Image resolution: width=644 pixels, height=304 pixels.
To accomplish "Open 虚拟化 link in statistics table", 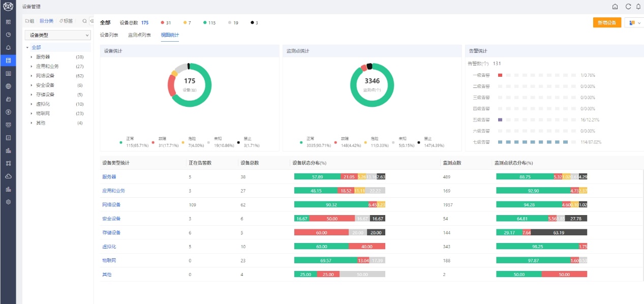I will (x=109, y=247).
